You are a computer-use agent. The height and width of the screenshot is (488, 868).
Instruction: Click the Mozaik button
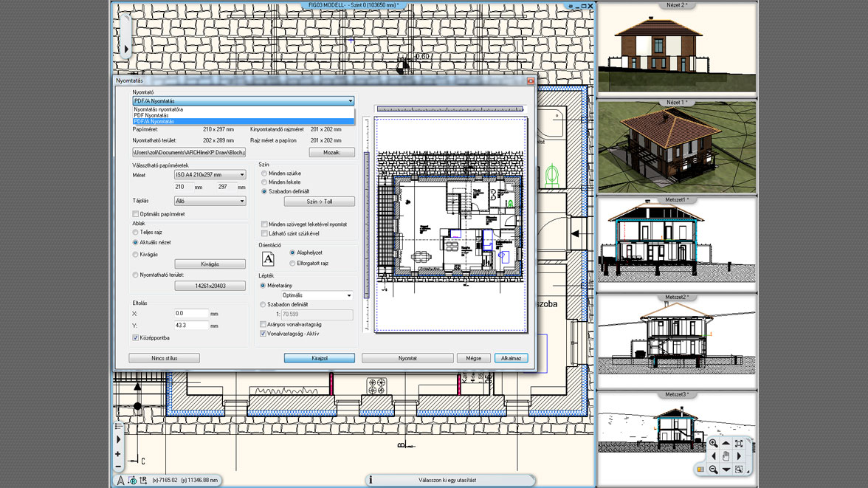(x=331, y=152)
